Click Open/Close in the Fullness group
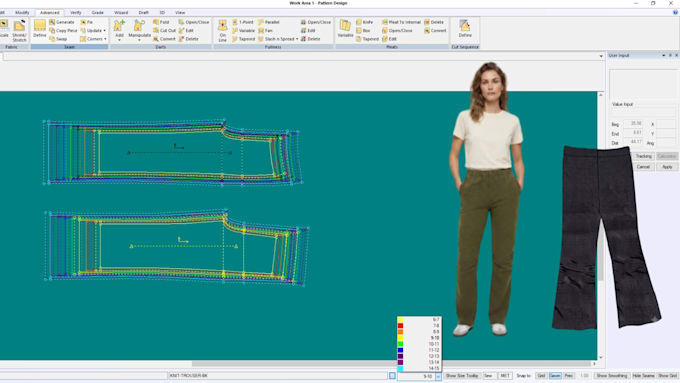The height and width of the screenshot is (383, 680). [x=316, y=22]
